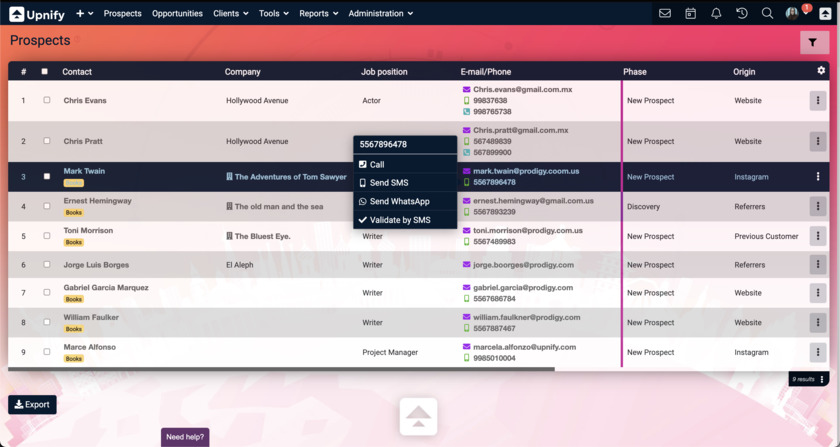
Task: Click the search magnifier icon
Action: [x=767, y=14]
